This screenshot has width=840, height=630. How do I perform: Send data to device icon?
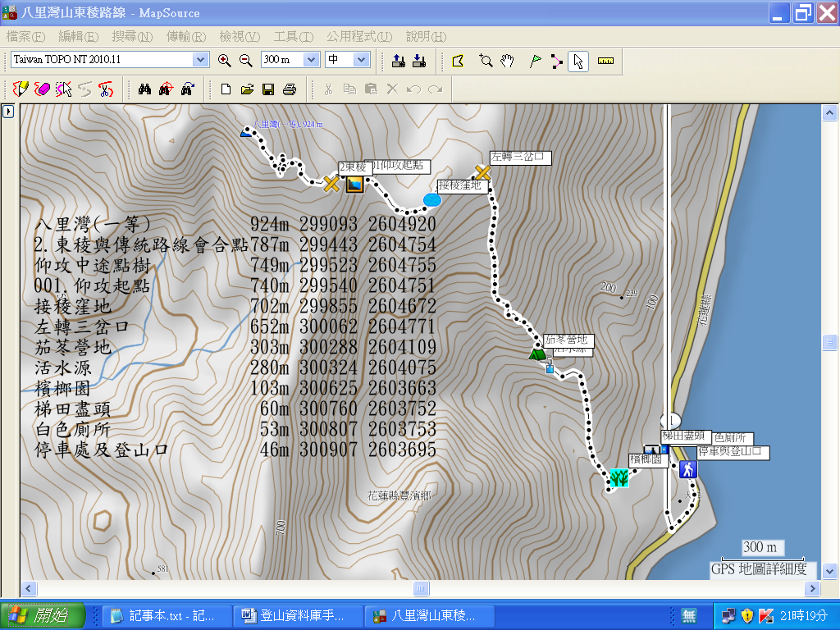[x=398, y=61]
